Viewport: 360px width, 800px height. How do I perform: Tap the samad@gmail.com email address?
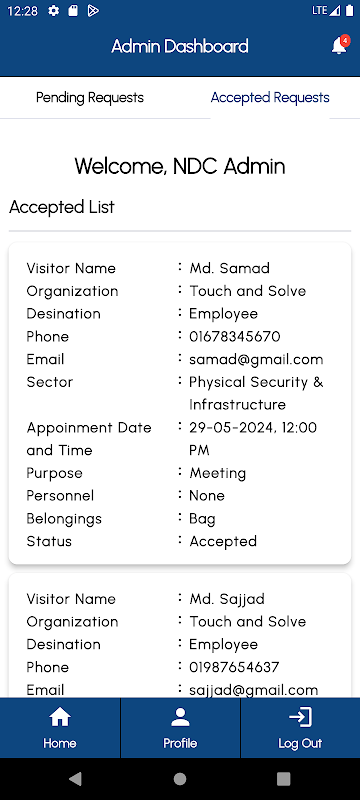(x=256, y=359)
